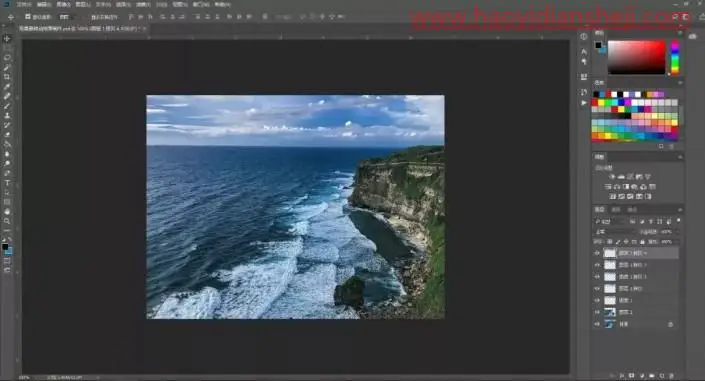This screenshot has width=705, height=381.
Task: Open the Color panel flyout menu
Action: pyautogui.click(x=680, y=33)
